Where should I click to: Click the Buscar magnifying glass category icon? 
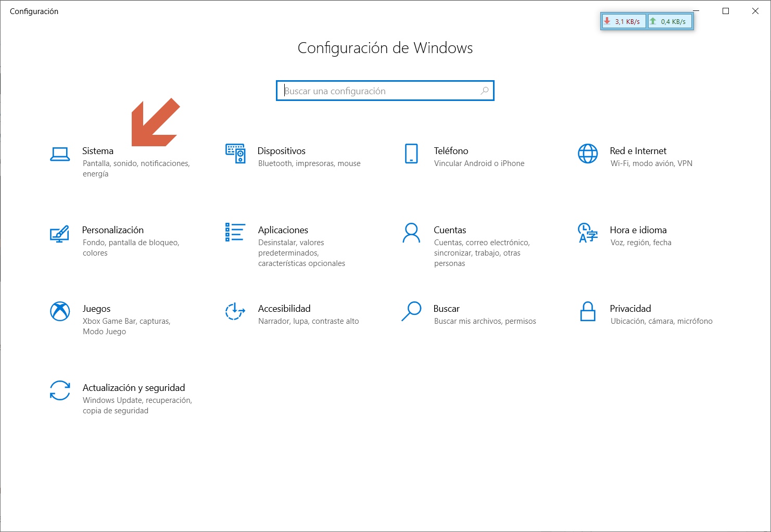[411, 311]
